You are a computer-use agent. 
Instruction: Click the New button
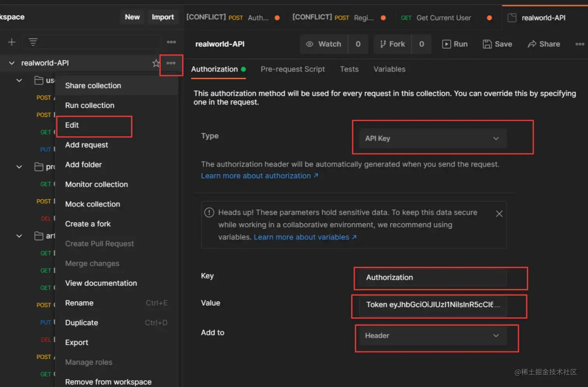(x=132, y=17)
